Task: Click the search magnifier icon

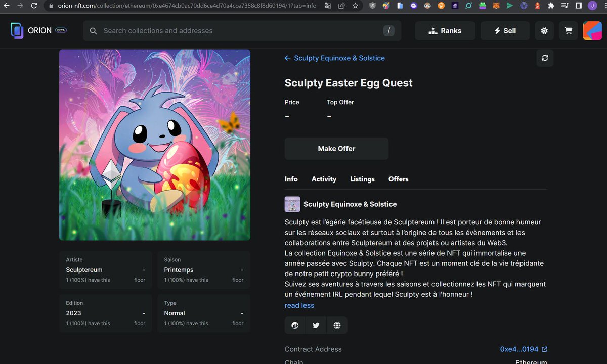Action: click(x=93, y=31)
